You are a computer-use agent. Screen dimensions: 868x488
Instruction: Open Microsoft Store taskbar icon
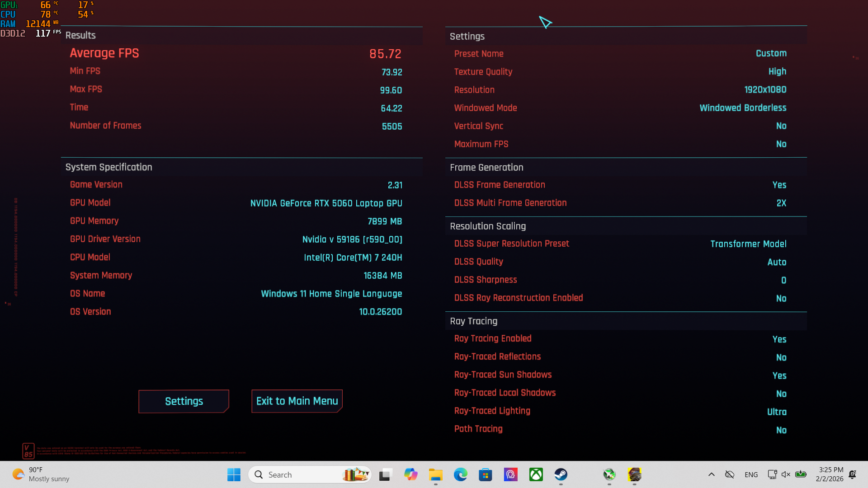click(x=485, y=474)
